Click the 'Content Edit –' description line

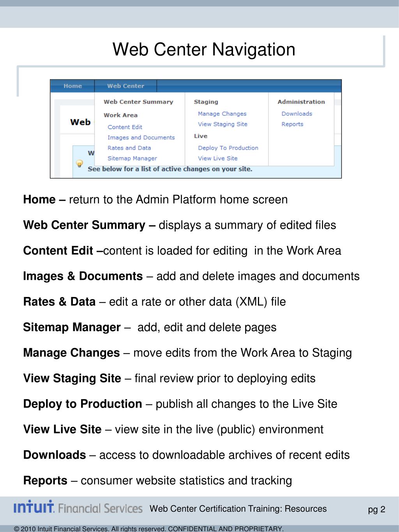pyautogui.click(x=182, y=251)
